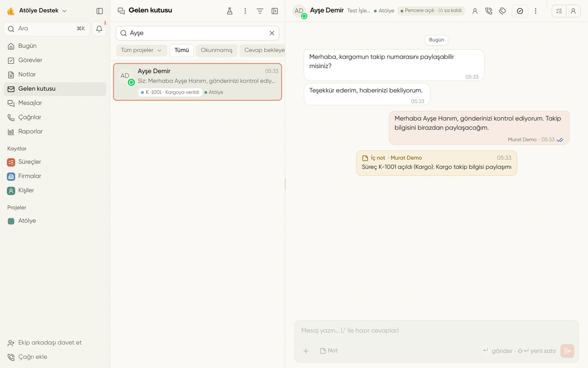Open Notlar in the sidebar
588x368 pixels.
click(55, 75)
